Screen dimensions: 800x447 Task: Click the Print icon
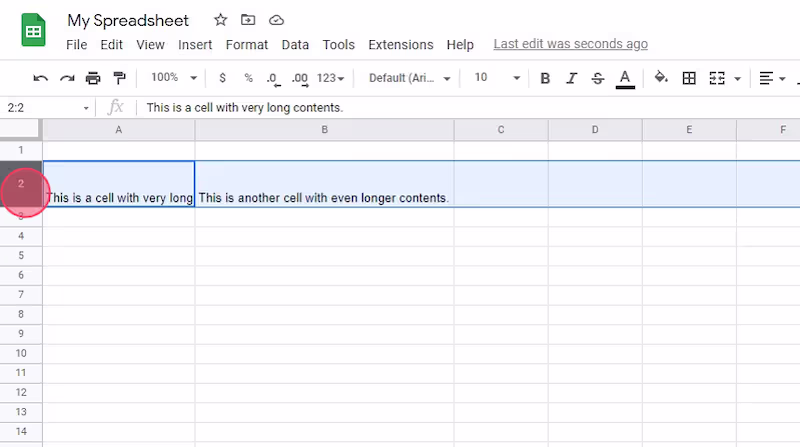tap(93, 78)
